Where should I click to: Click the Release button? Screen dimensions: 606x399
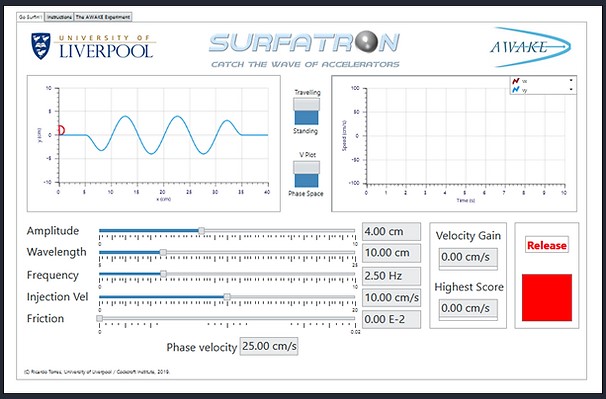pyautogui.click(x=546, y=245)
